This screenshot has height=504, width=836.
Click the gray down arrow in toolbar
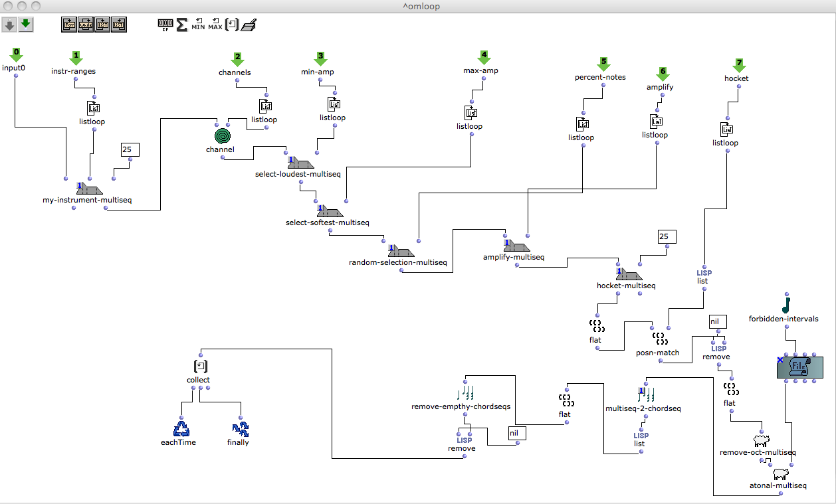pos(10,25)
